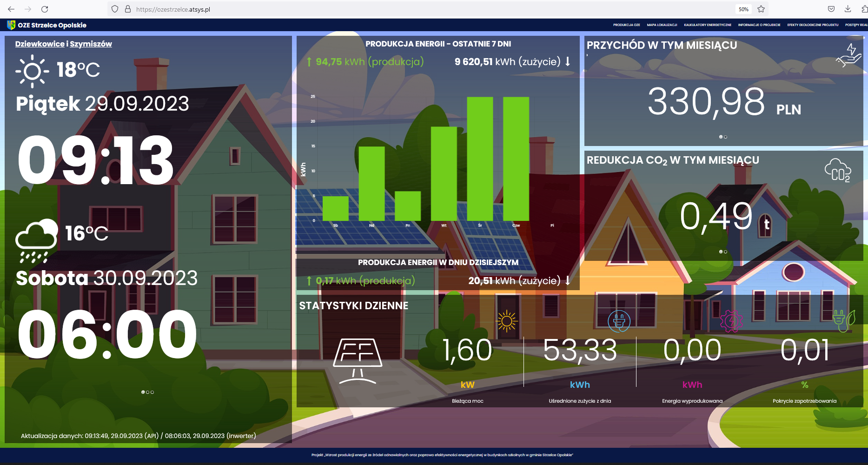Select second carousel dot in weather panel
868x465 pixels.
[x=147, y=392]
